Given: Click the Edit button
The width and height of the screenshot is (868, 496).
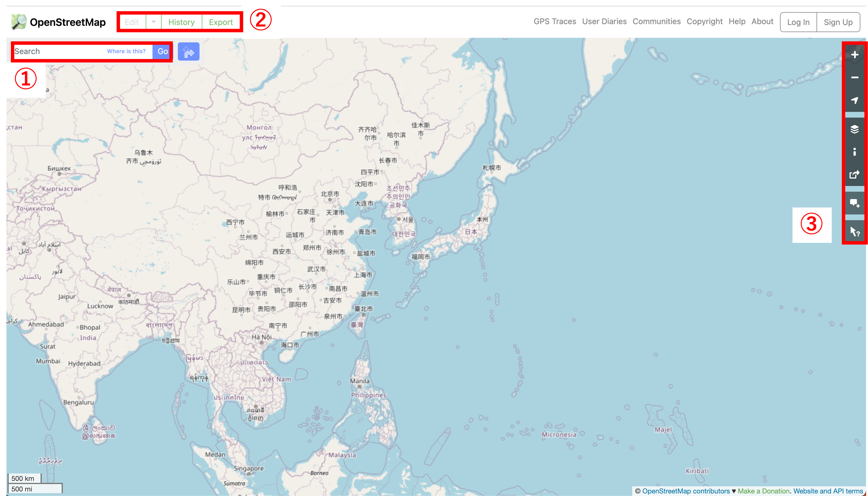Looking at the screenshot, I should [132, 22].
